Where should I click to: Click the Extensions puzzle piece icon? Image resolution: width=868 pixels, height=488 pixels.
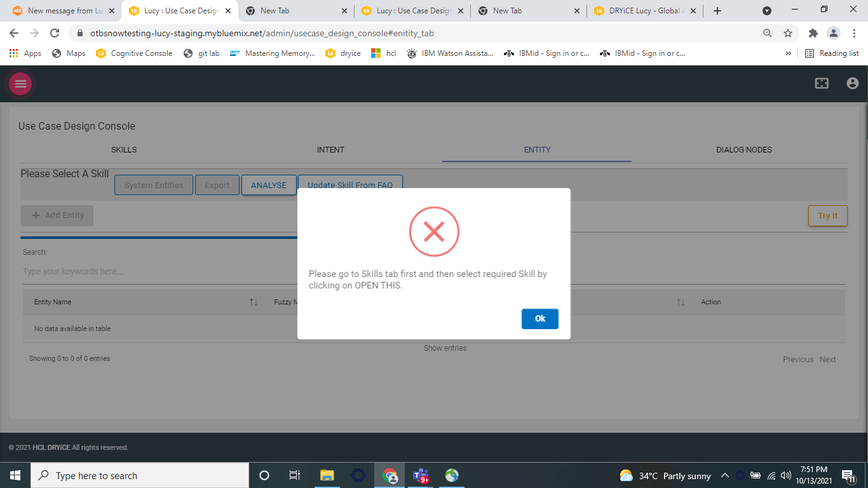pyautogui.click(x=813, y=32)
